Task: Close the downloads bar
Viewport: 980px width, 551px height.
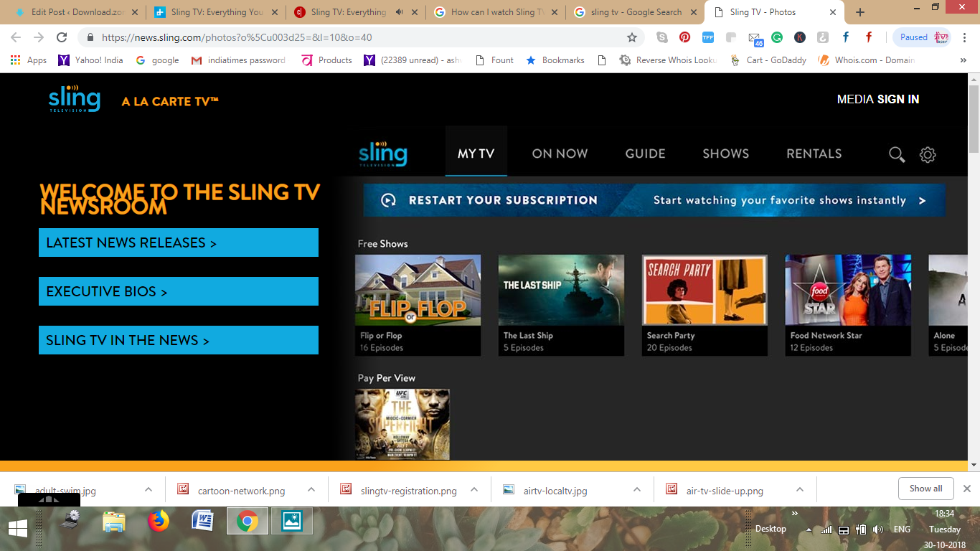Action: [x=966, y=489]
